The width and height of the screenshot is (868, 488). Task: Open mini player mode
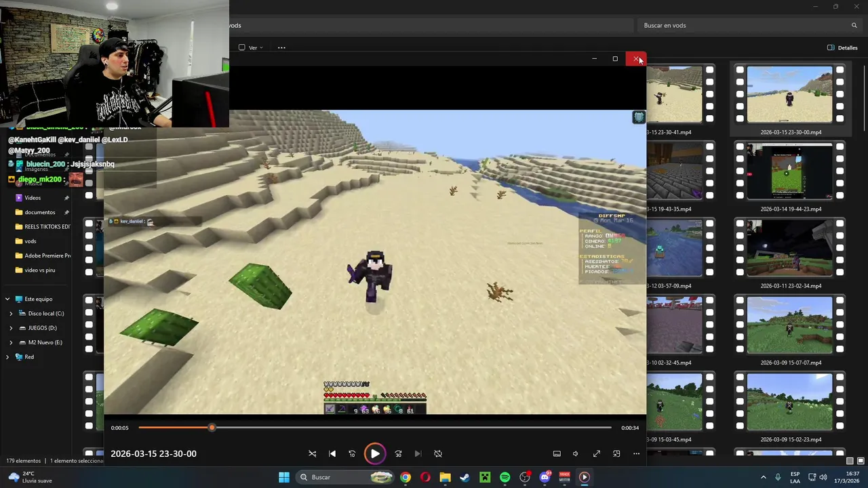coord(616,453)
